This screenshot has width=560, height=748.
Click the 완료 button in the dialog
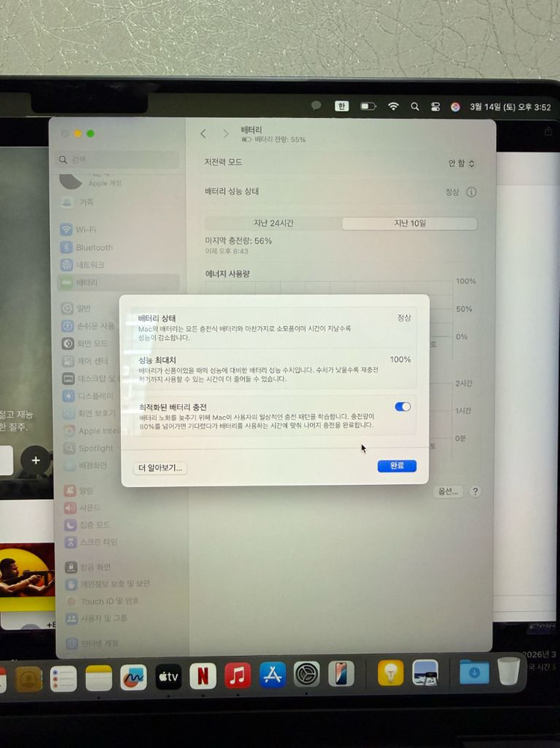point(397,466)
